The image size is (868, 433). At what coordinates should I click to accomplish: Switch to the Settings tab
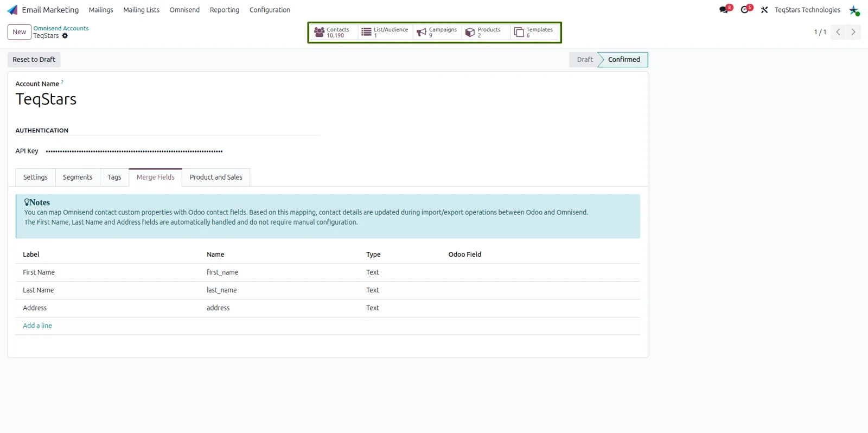click(35, 177)
